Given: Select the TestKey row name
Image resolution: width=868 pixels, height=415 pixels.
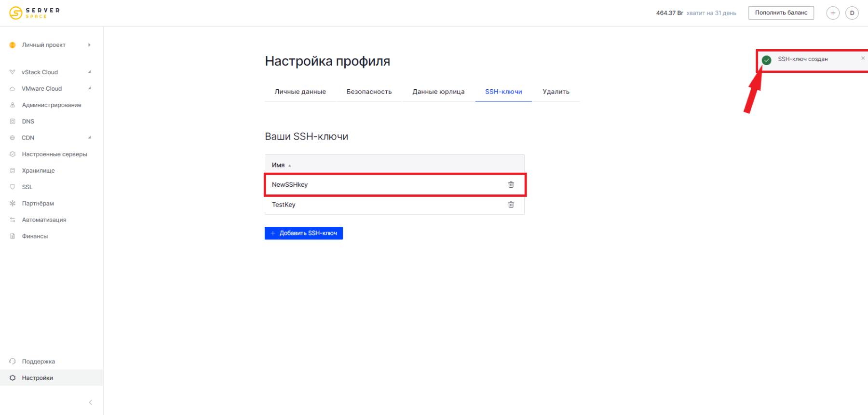Looking at the screenshot, I should (284, 205).
